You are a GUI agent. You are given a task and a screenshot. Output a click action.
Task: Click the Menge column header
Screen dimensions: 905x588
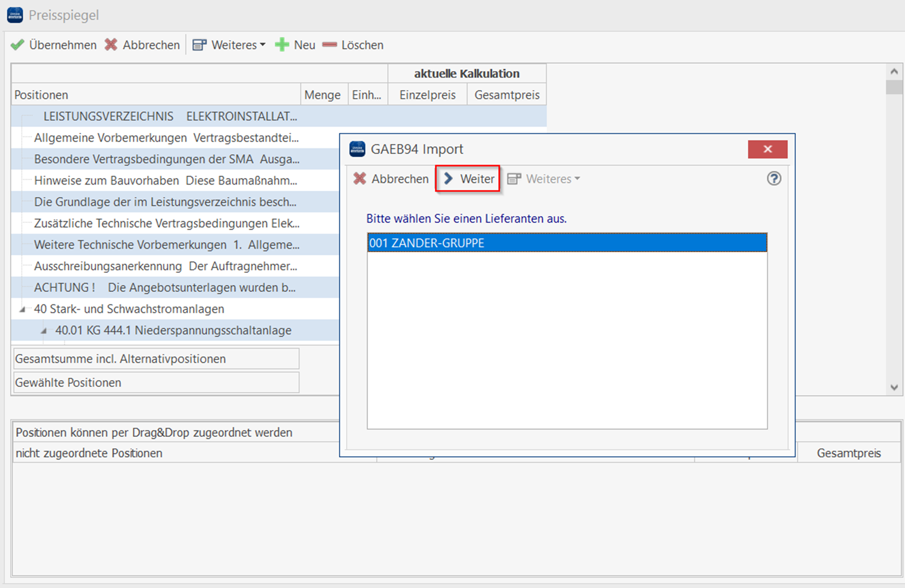click(x=323, y=95)
